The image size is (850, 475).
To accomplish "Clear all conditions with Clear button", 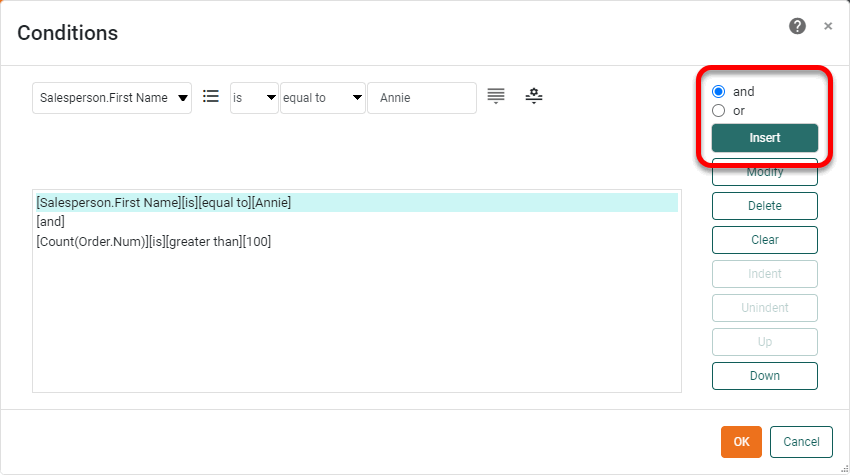I will [x=764, y=240].
